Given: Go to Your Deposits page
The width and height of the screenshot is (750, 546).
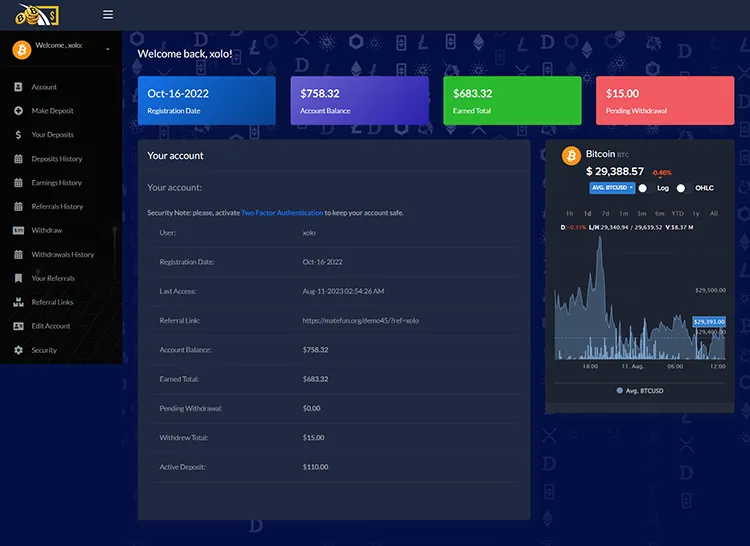Looking at the screenshot, I should click(x=53, y=135).
